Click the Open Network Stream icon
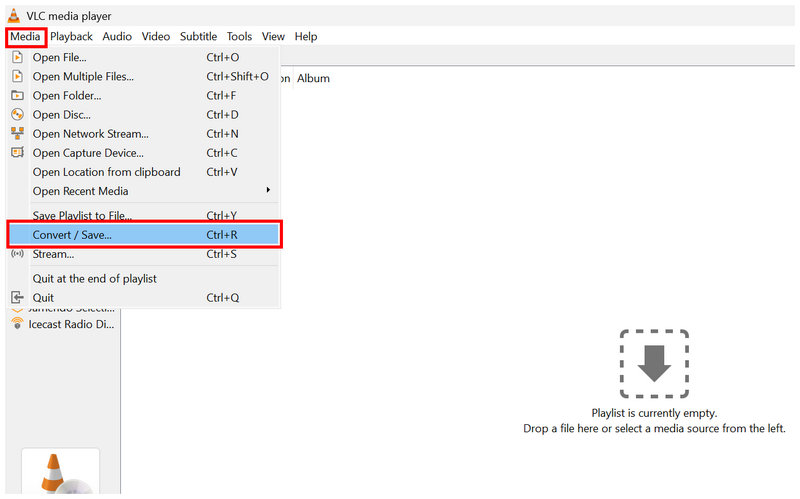 pos(17,134)
